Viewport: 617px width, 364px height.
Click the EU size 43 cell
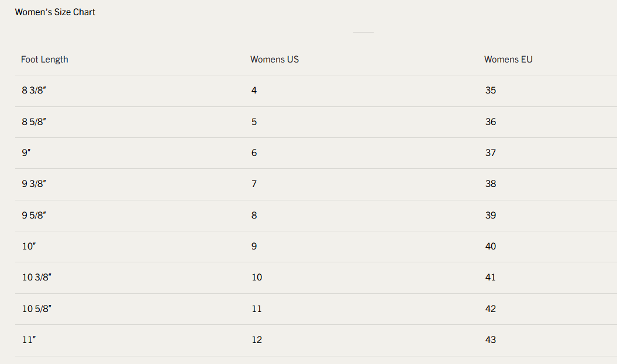pyautogui.click(x=491, y=340)
